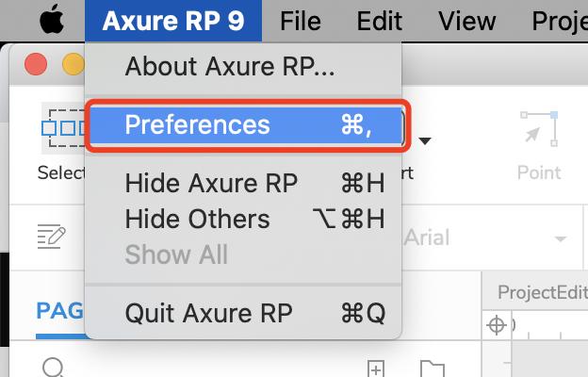Screen dimensions: 588x377
Task: Open the Edit menu
Action: pyautogui.click(x=382, y=21)
